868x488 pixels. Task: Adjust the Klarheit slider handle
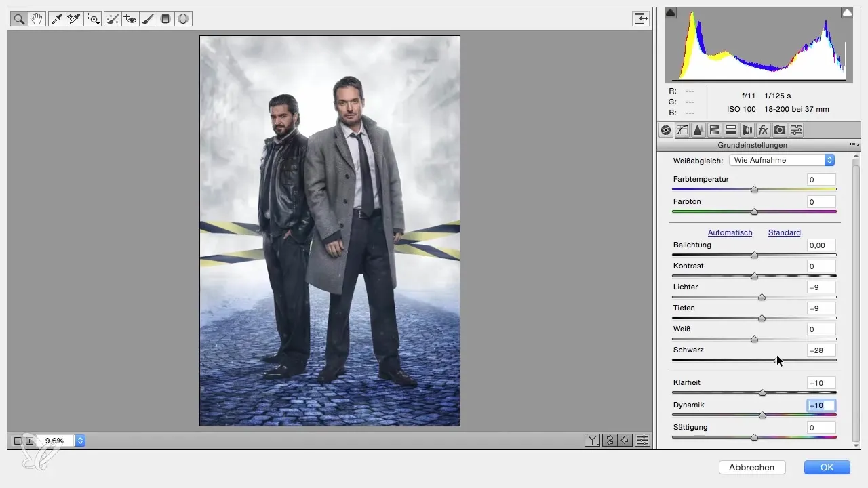762,392
